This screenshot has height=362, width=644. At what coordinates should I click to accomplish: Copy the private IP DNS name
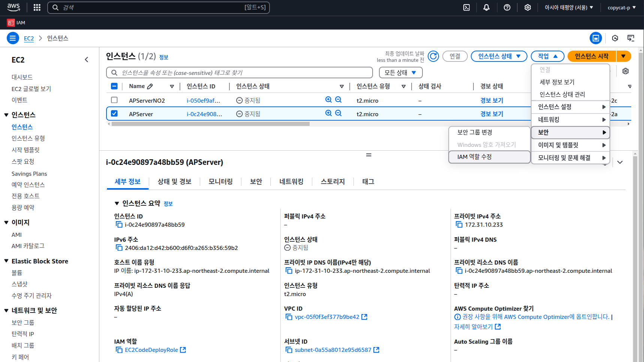(289, 271)
